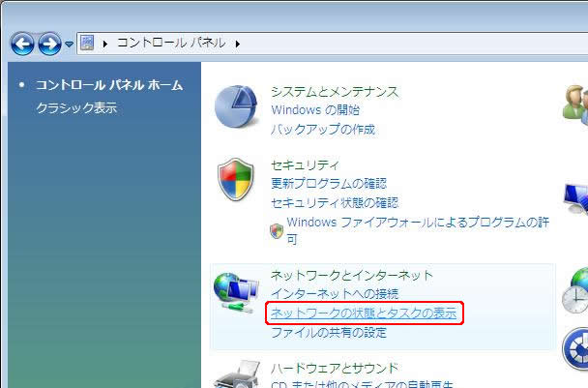Click small shield icon beside firewall link

coord(277,231)
